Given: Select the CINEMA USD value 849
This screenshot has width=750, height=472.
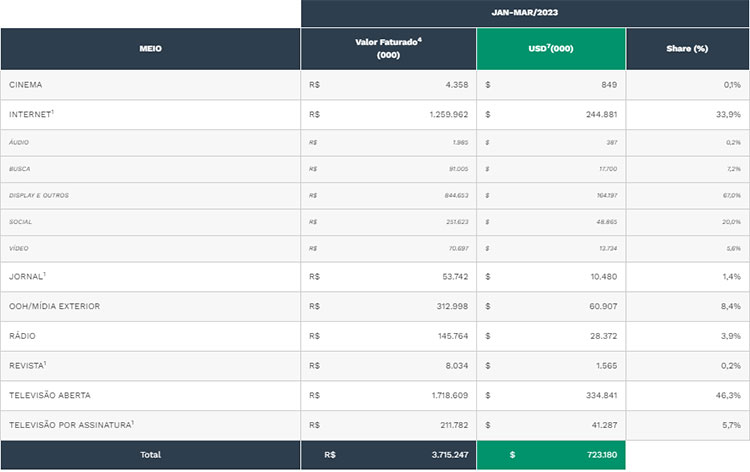Looking at the screenshot, I should [x=609, y=85].
